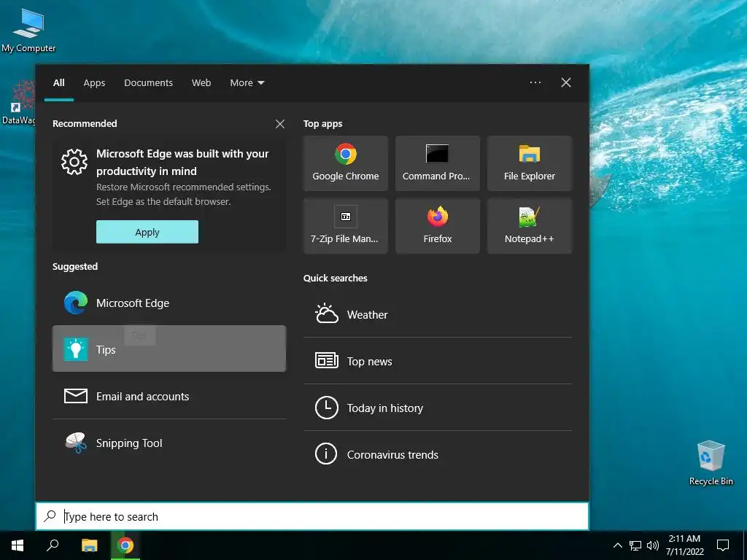Open the taskbar clock and date
The width and height of the screenshot is (747, 560).
[684, 545]
